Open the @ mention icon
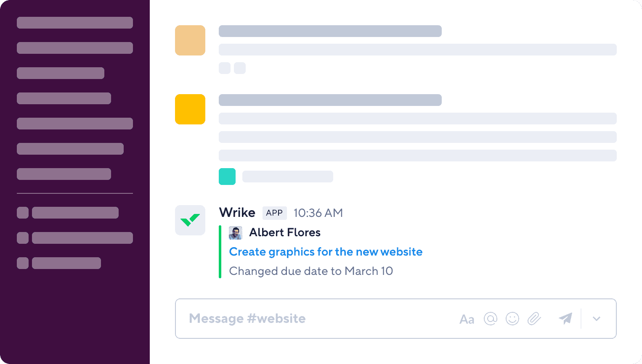 point(490,319)
